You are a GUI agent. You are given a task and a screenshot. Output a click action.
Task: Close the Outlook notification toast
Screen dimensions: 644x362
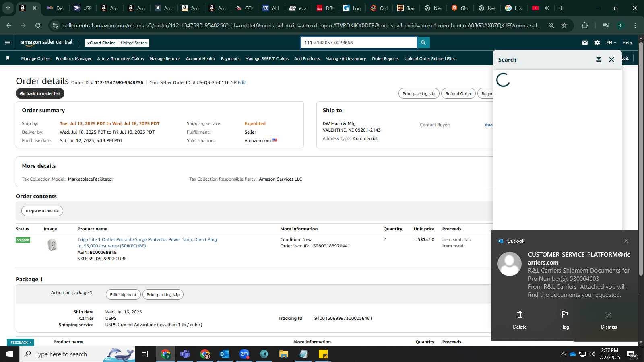coord(626,241)
